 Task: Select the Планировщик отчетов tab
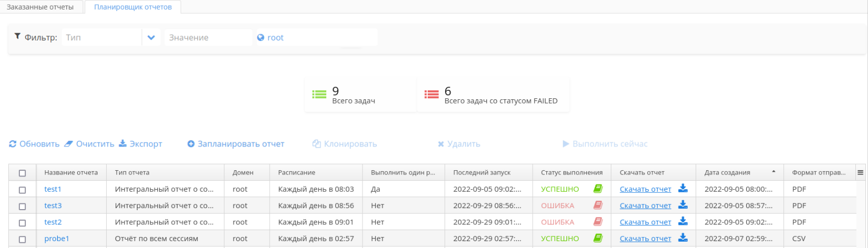132,7
